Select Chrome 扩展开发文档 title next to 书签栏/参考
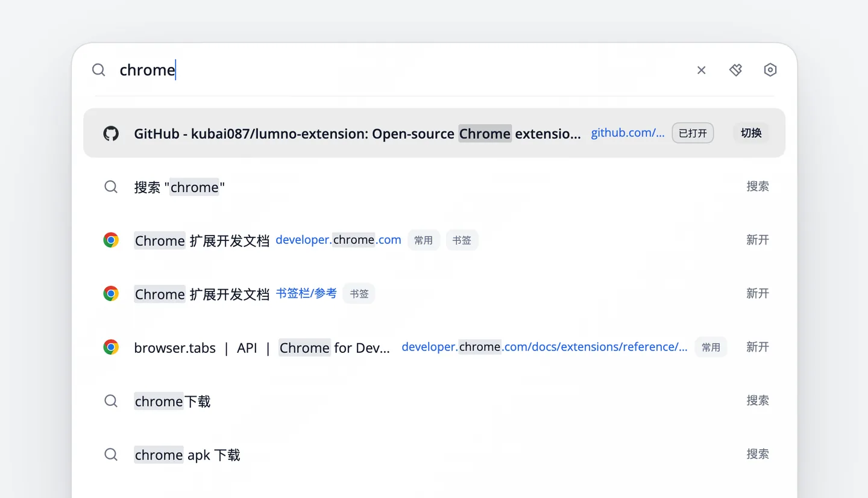This screenshot has width=868, height=498. click(202, 294)
